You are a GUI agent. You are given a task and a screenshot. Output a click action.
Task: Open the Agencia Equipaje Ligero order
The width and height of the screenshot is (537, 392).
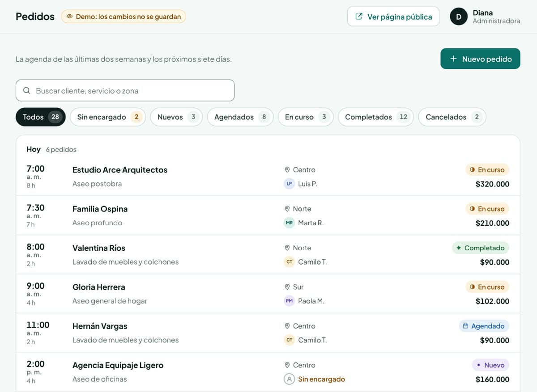268,372
